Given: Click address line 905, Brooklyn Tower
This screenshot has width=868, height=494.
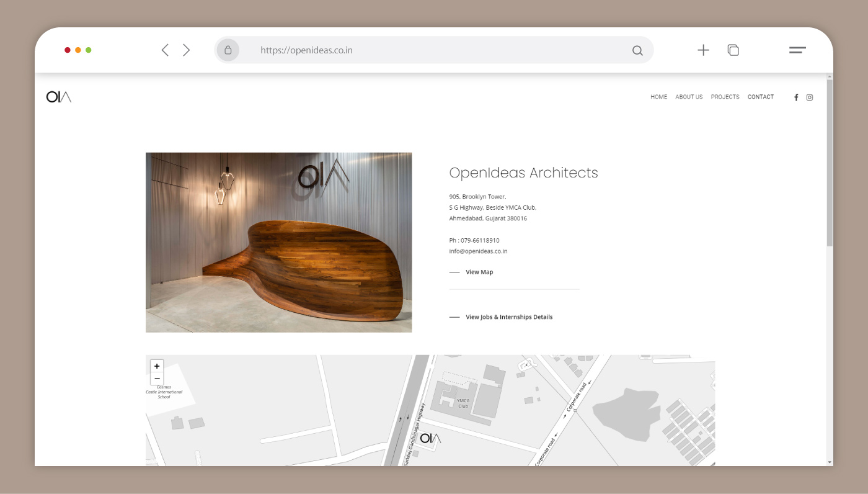Looking at the screenshot, I should click(x=477, y=197).
